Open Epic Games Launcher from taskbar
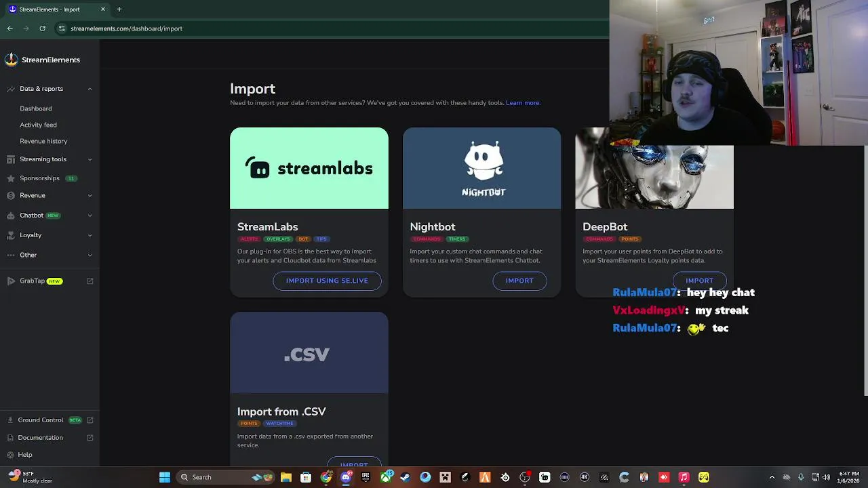Image resolution: width=868 pixels, height=488 pixels. coord(366,477)
